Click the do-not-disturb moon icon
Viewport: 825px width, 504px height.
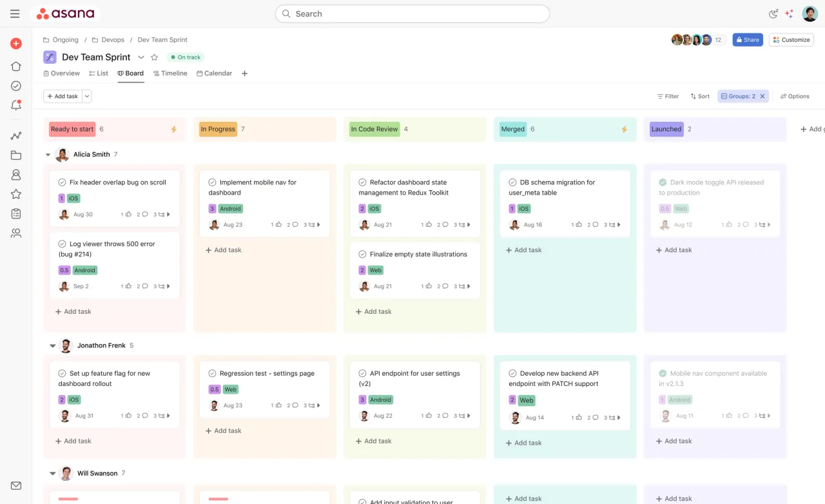pos(773,14)
